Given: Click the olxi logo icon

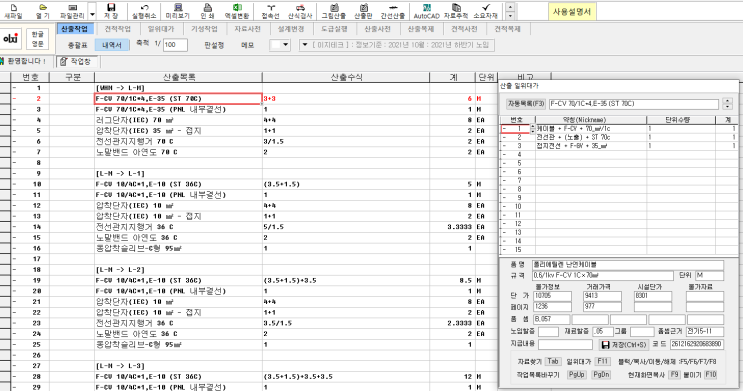Looking at the screenshot, I should coord(10,39).
